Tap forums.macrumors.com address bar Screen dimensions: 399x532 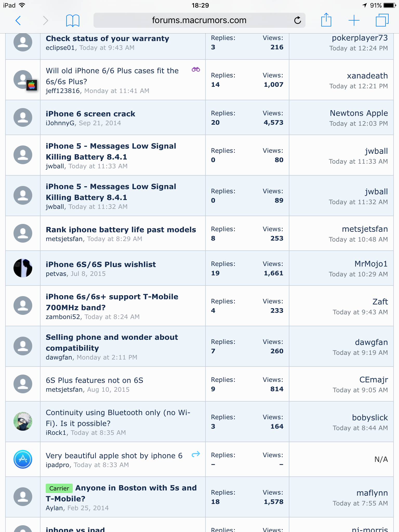pyautogui.click(x=199, y=20)
